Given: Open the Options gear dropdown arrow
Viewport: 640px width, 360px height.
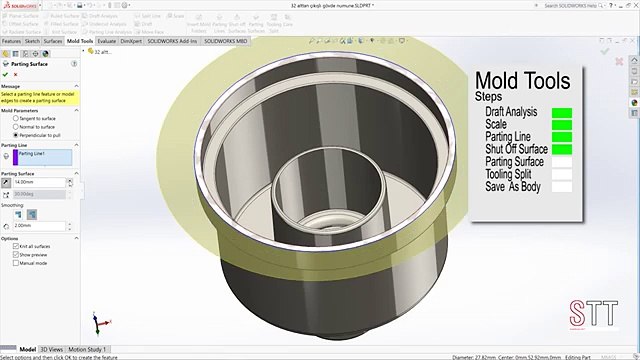Looking at the screenshot, I should (x=129, y=6).
